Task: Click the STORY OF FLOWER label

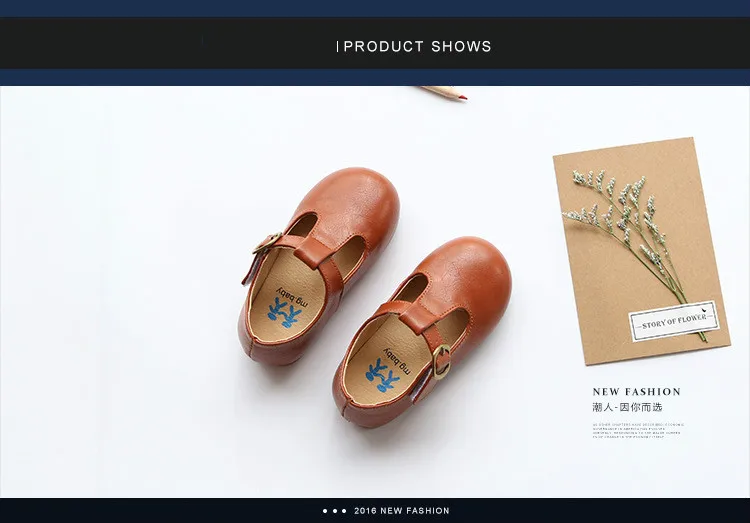Action: pos(673,321)
